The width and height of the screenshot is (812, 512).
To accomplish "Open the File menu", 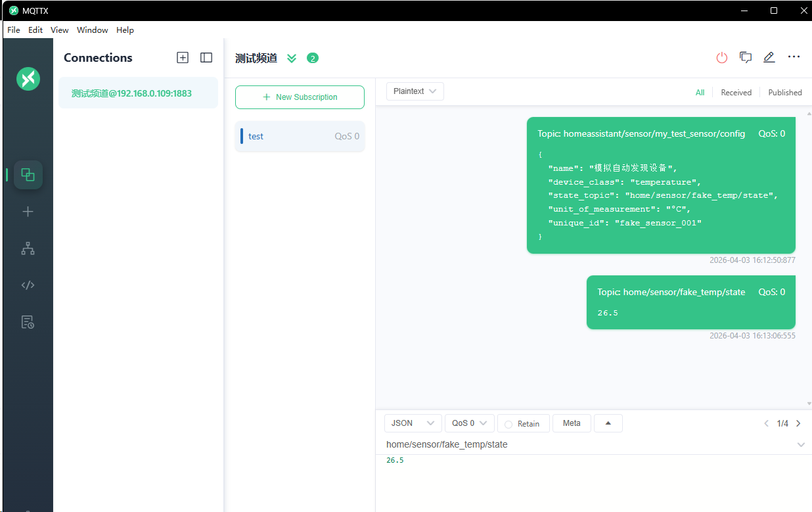I will click(14, 30).
